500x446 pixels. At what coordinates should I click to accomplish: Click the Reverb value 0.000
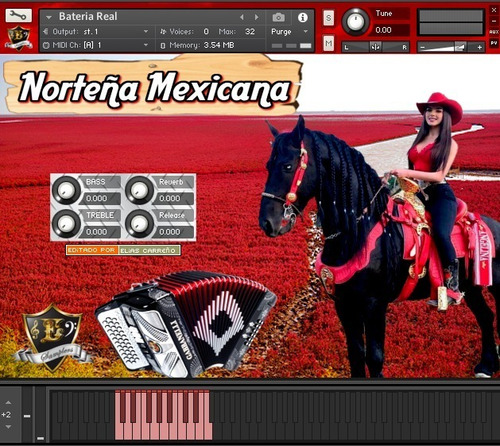[173, 198]
